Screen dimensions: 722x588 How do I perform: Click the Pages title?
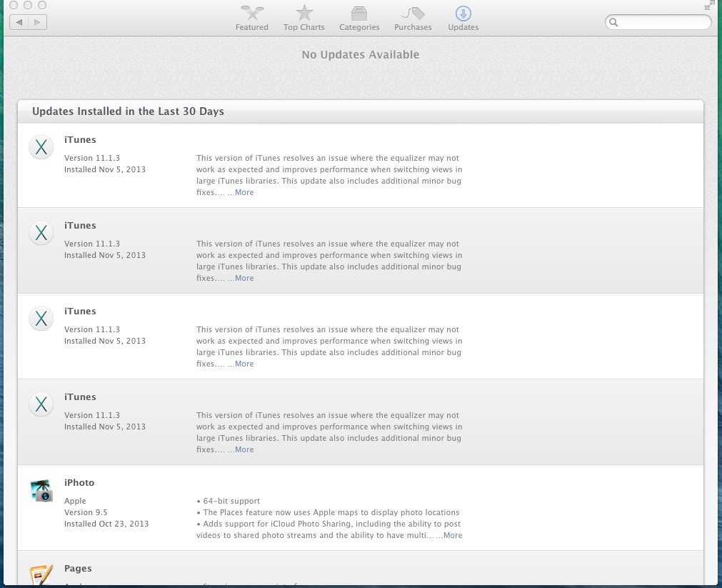(x=78, y=568)
